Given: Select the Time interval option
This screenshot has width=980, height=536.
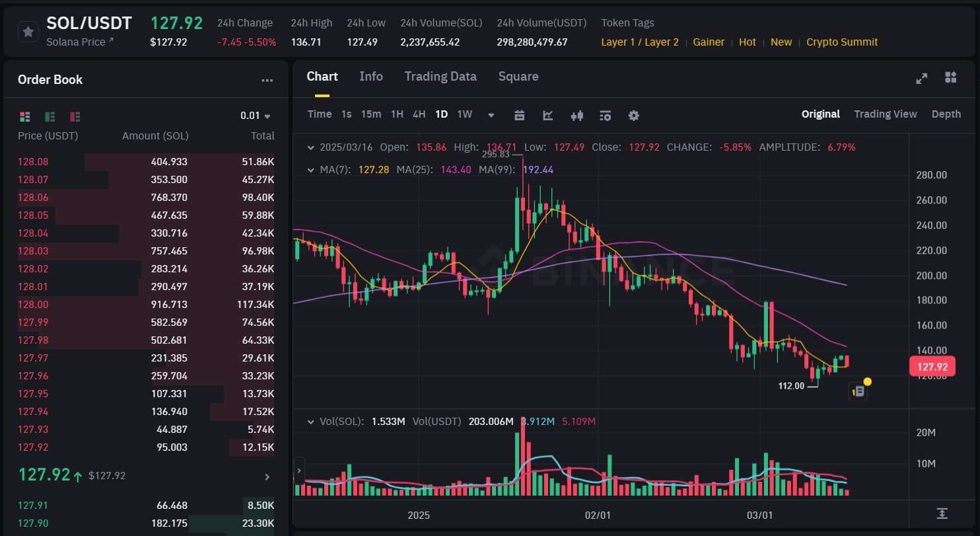Looking at the screenshot, I should (320, 114).
